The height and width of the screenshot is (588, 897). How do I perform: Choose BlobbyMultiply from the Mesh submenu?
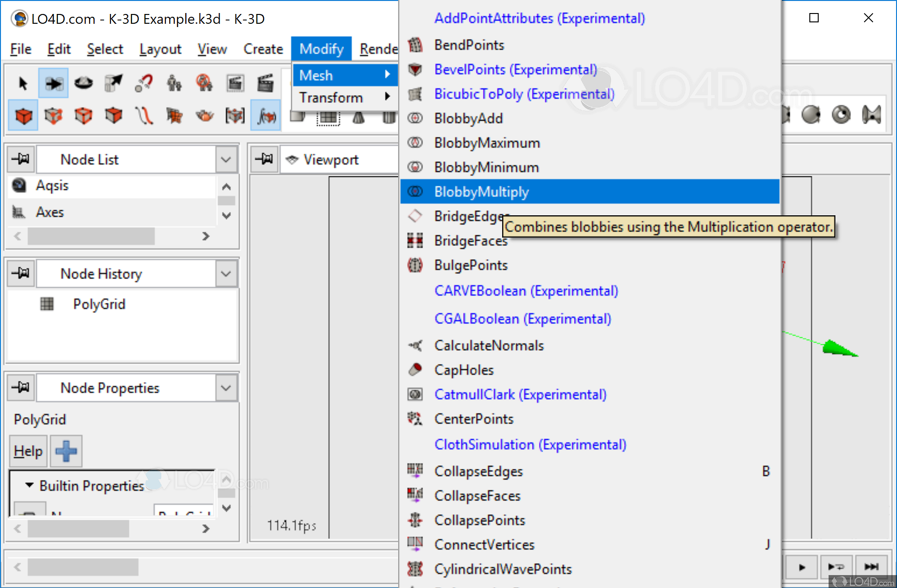coord(482,191)
